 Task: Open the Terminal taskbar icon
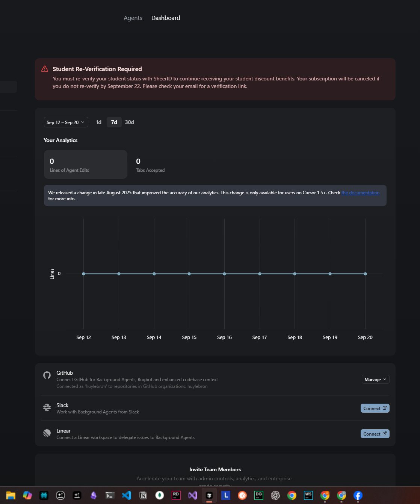coord(110,495)
